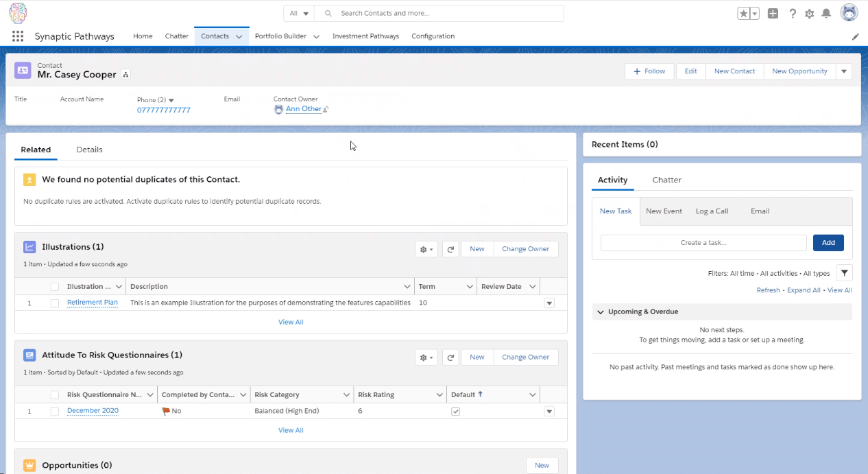This screenshot has width=868, height=474.
Task: Open the Chatter navigation tab
Action: [x=177, y=36]
